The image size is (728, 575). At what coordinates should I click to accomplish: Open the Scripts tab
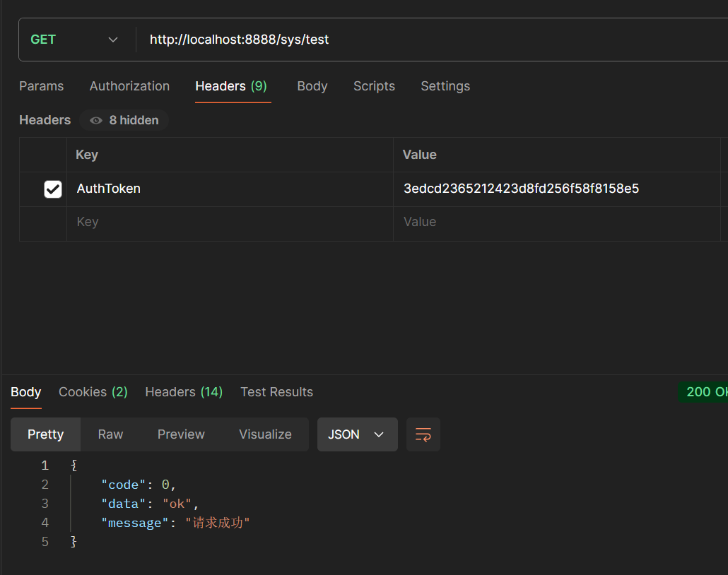click(374, 86)
